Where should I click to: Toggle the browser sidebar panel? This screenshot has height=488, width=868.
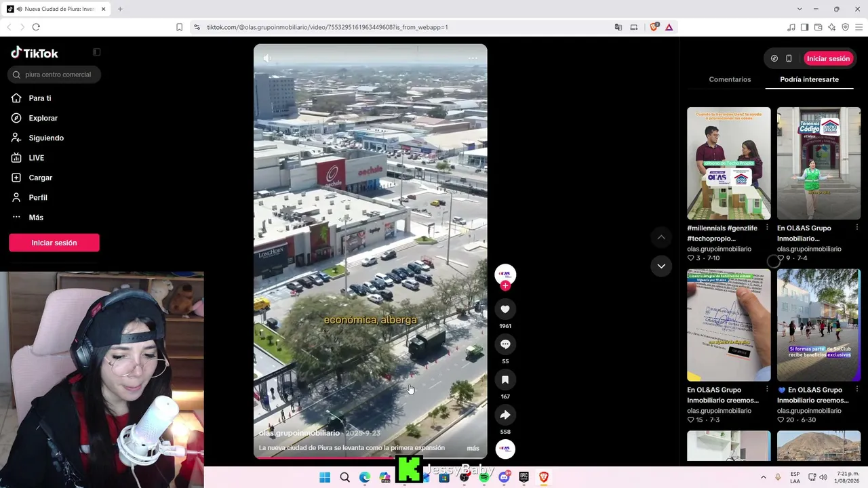tap(804, 27)
